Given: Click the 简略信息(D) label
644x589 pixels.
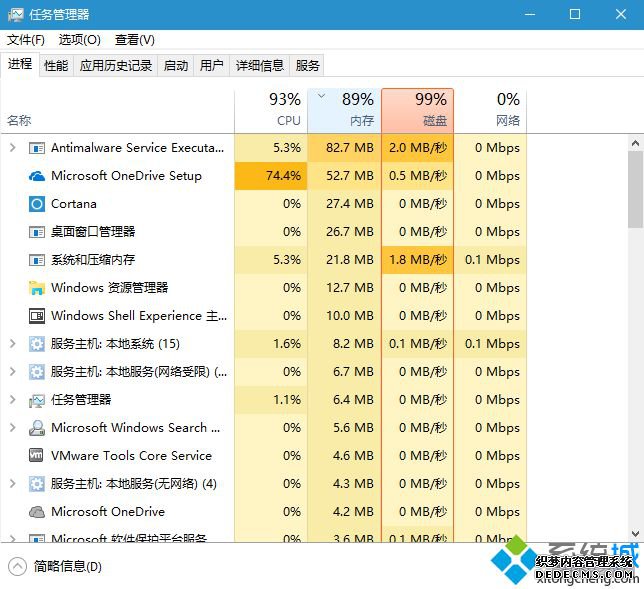Looking at the screenshot, I should pos(68,567).
